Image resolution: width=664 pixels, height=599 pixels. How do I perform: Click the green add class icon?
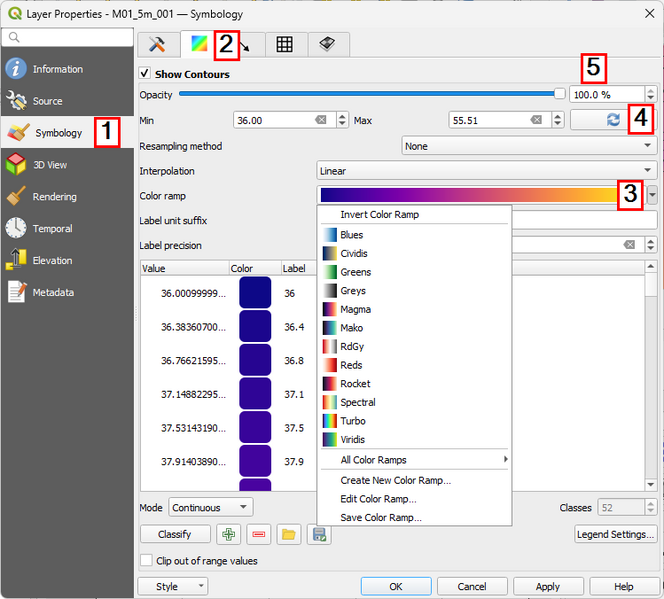click(229, 534)
